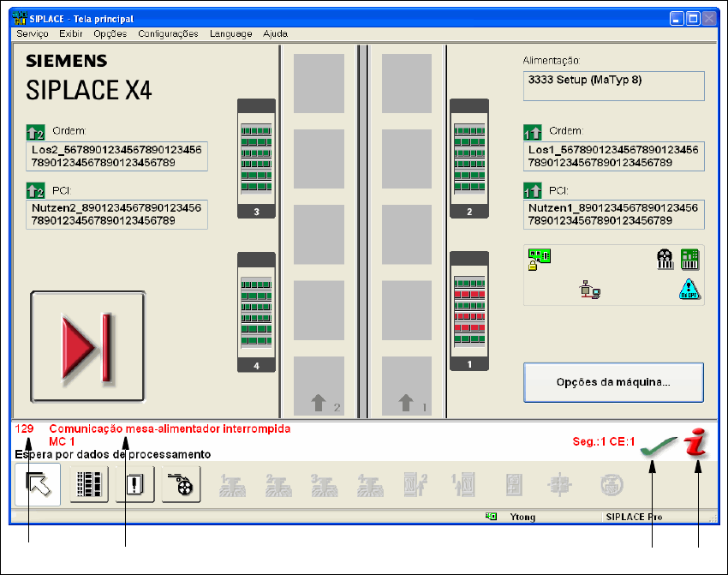Open the feeder tracks view toolbar button
728x575 pixels.
click(89, 484)
